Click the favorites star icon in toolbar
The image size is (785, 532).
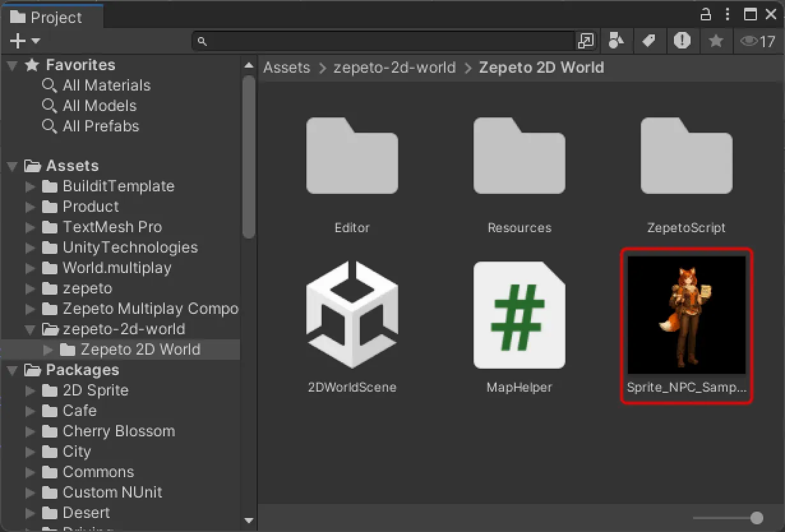coord(716,41)
